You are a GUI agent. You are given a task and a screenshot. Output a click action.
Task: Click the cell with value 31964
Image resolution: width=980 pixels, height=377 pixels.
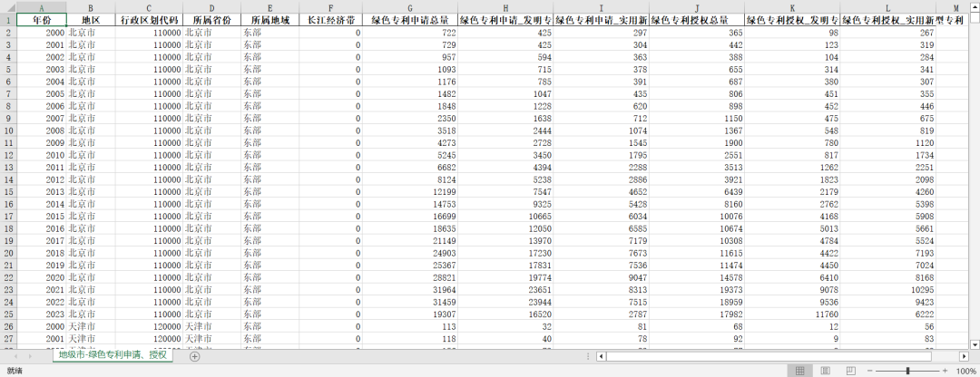tap(409, 290)
